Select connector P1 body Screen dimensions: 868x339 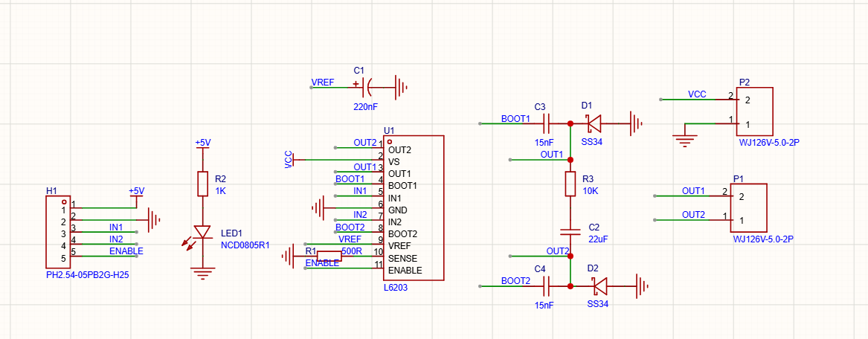pos(748,207)
